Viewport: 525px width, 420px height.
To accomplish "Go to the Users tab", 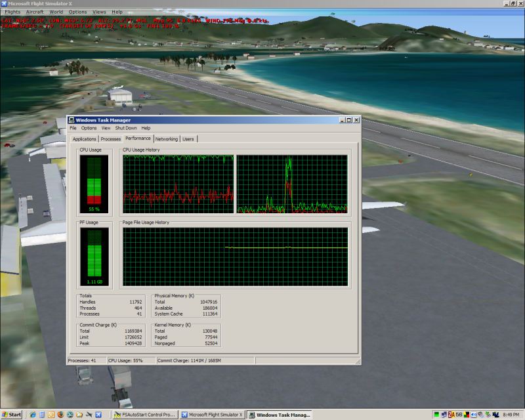I will [188, 139].
